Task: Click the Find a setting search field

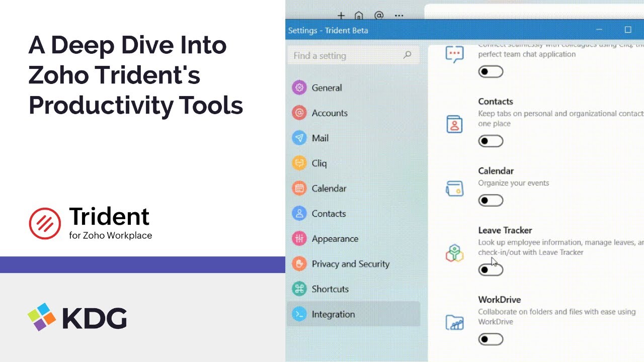Action: pos(353,55)
